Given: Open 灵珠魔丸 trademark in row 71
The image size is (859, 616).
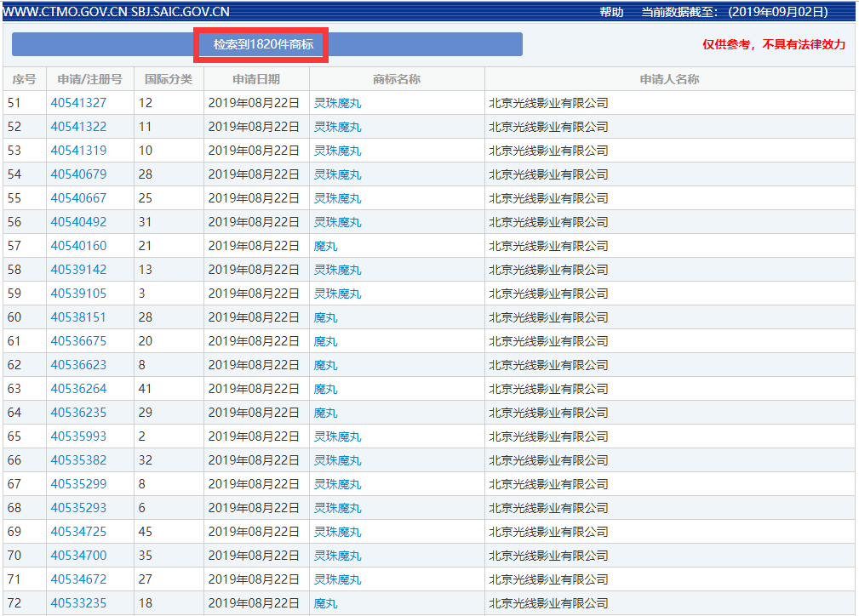Looking at the screenshot, I should 337,579.
